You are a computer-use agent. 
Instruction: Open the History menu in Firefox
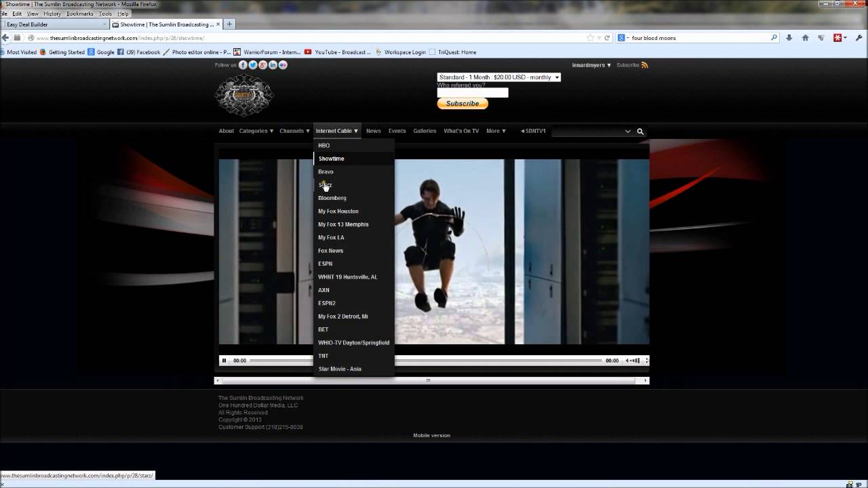[52, 14]
